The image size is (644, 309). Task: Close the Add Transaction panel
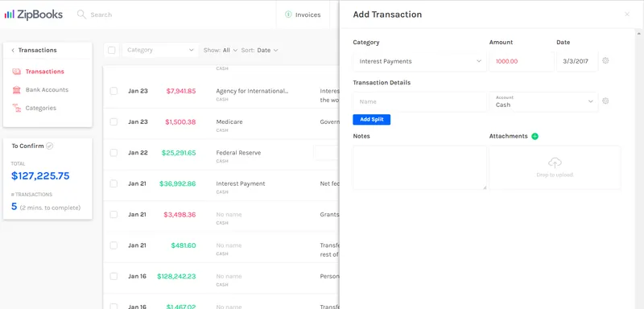[627, 14]
